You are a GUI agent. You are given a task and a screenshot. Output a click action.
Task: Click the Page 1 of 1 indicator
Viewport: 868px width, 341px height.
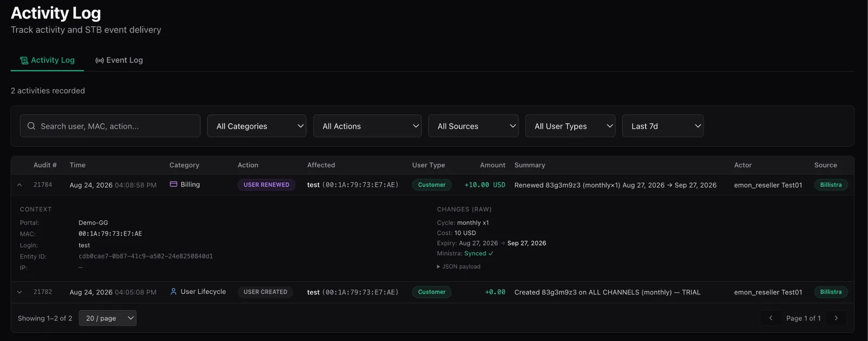(803, 318)
